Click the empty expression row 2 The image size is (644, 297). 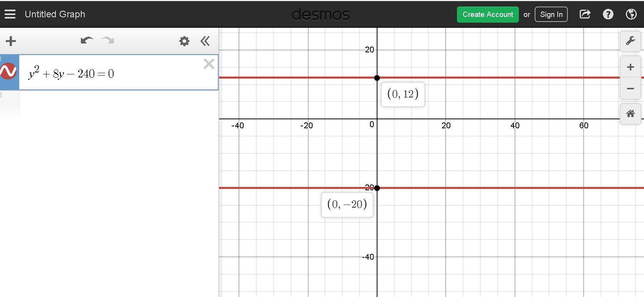tap(115, 104)
